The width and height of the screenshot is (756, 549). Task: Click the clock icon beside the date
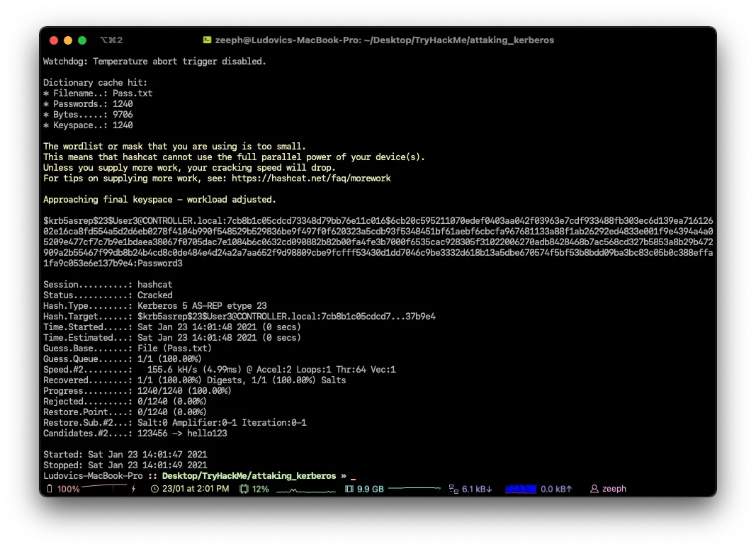(x=154, y=489)
